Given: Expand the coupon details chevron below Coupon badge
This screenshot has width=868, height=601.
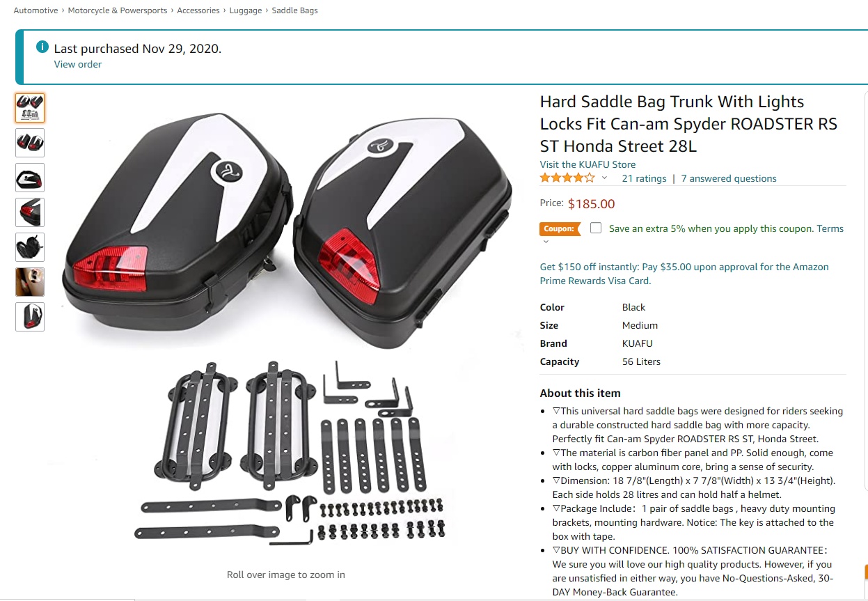Looking at the screenshot, I should pyautogui.click(x=546, y=242).
